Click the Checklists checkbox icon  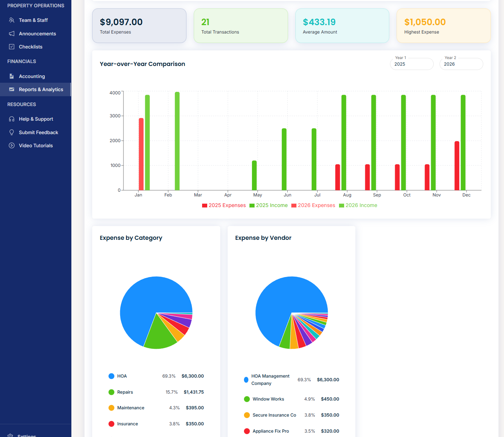coord(12,47)
